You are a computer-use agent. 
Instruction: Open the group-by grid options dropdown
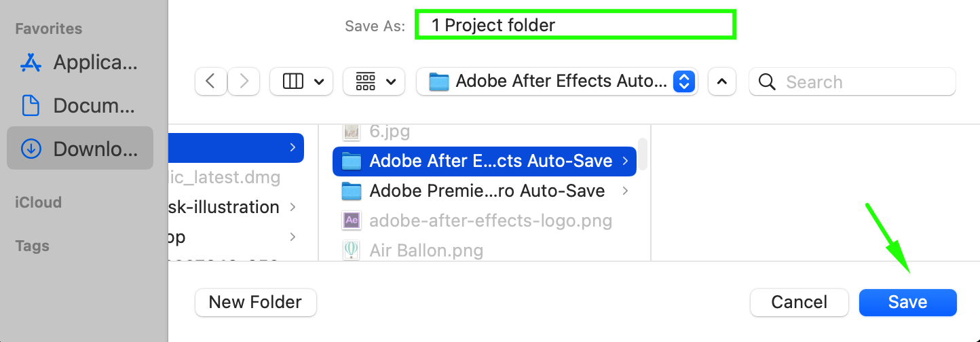pyautogui.click(x=374, y=81)
